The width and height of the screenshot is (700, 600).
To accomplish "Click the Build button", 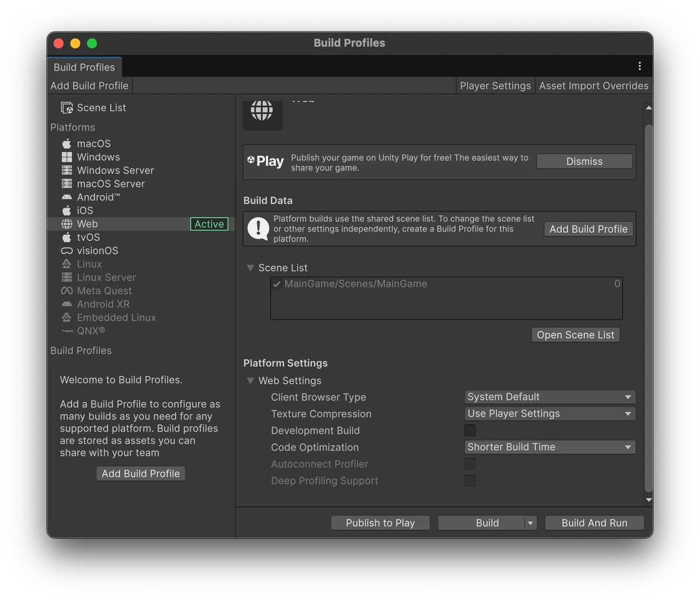I will pyautogui.click(x=482, y=523).
